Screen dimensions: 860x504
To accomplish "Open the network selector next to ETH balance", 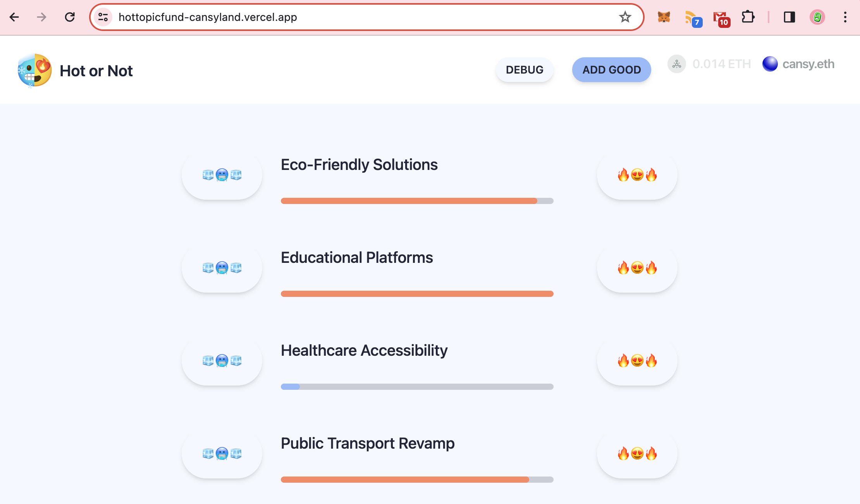I will point(677,64).
